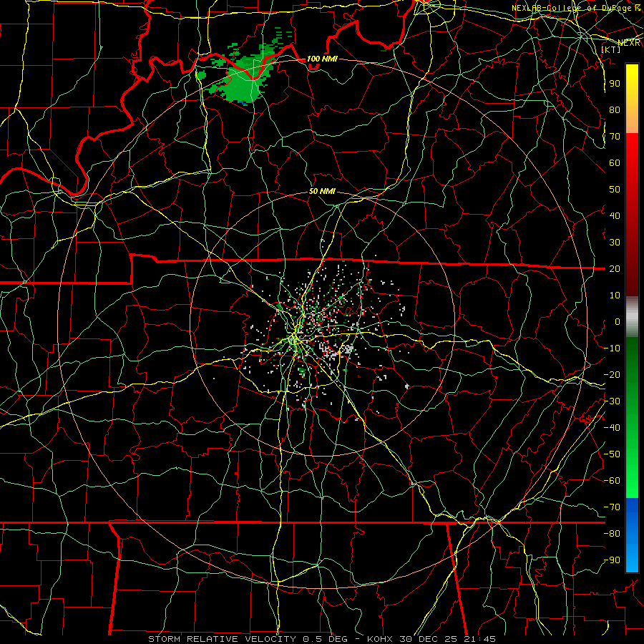Click the 0 value on velocity scale

tap(618, 322)
